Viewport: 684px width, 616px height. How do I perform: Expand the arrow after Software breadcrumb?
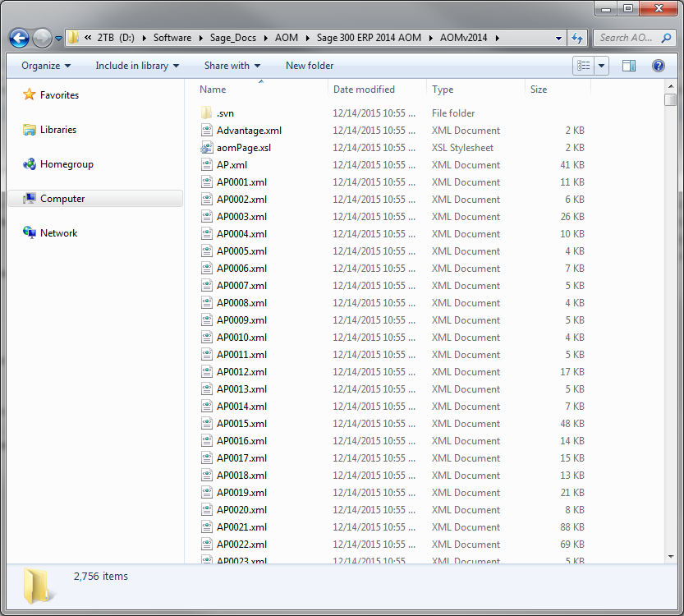point(200,38)
